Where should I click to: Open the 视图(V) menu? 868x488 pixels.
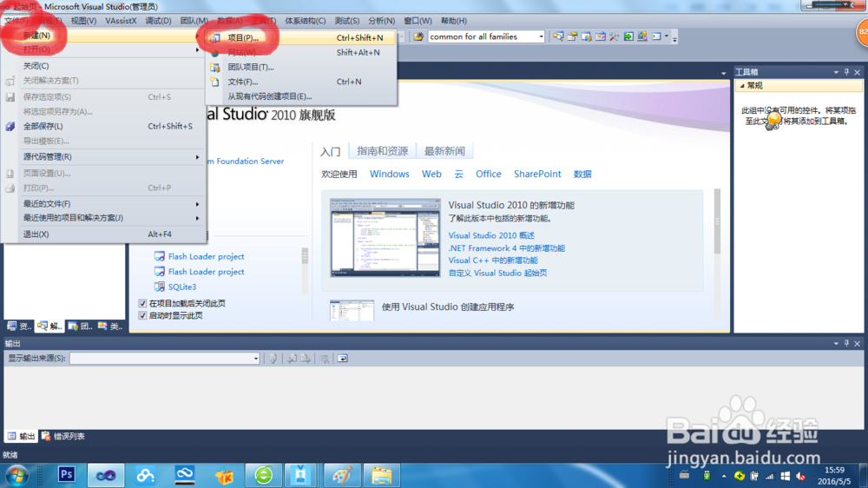tap(83, 21)
